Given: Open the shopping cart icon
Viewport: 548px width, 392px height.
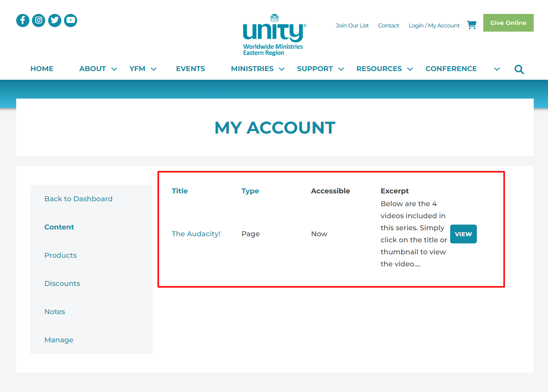Looking at the screenshot, I should (x=472, y=25).
